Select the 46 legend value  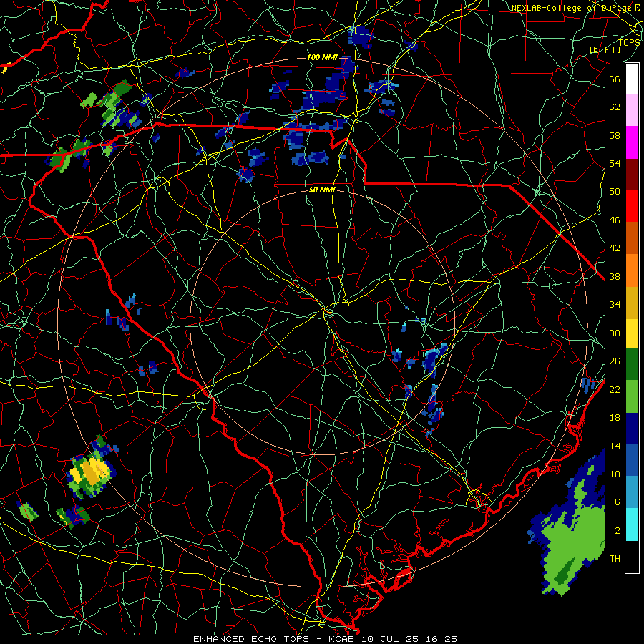(x=615, y=220)
